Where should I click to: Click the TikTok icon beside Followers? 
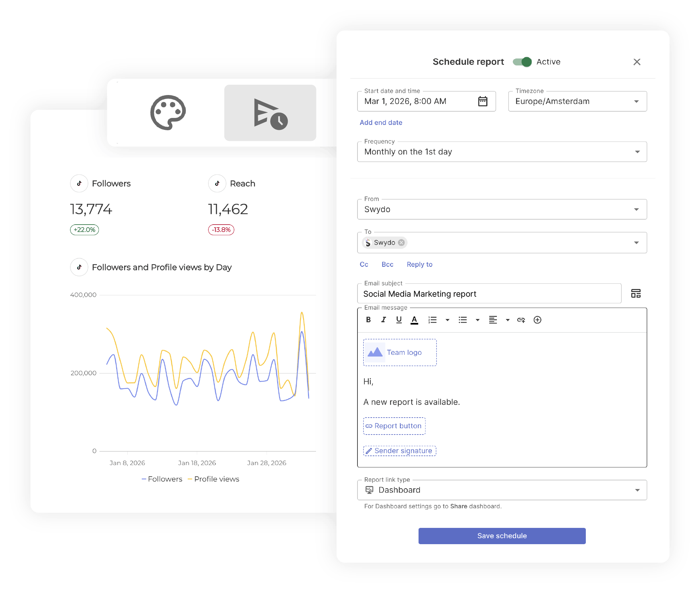point(79,183)
